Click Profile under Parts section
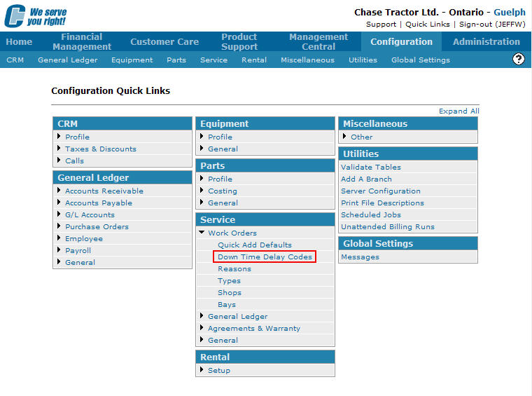The width and height of the screenshot is (532, 396). [220, 179]
